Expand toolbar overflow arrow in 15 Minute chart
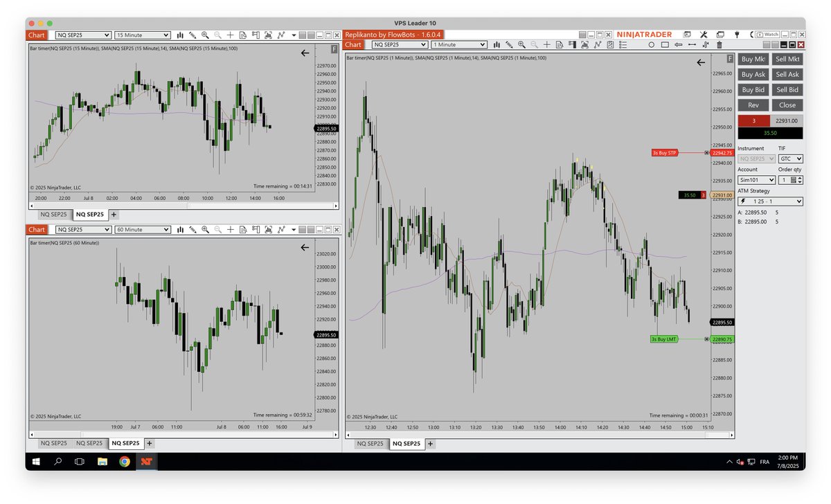The height and width of the screenshot is (504, 831). [294, 35]
